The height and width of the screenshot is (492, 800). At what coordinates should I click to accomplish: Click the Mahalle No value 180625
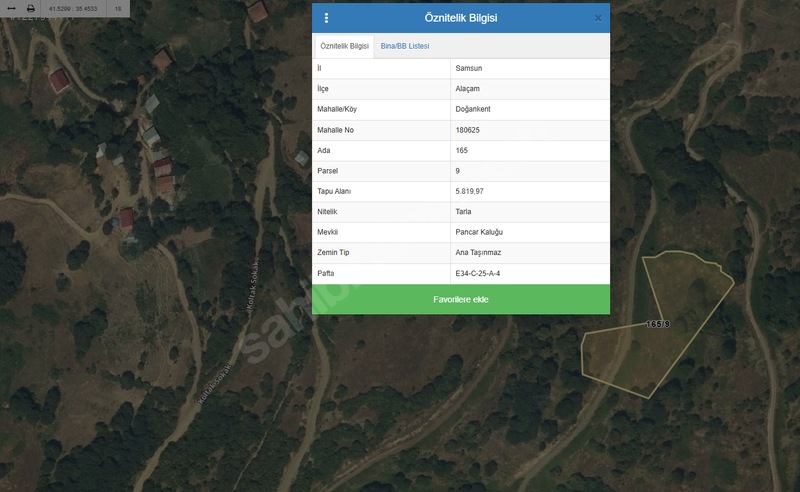point(467,130)
